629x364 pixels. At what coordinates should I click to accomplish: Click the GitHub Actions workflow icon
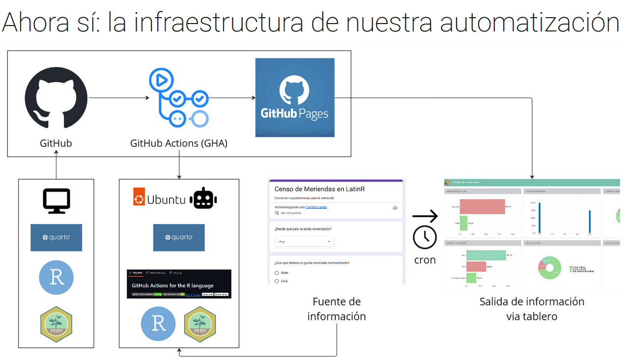click(178, 98)
